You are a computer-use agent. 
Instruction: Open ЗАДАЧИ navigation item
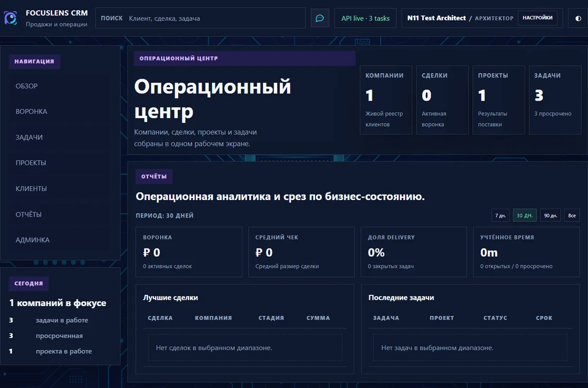click(29, 137)
